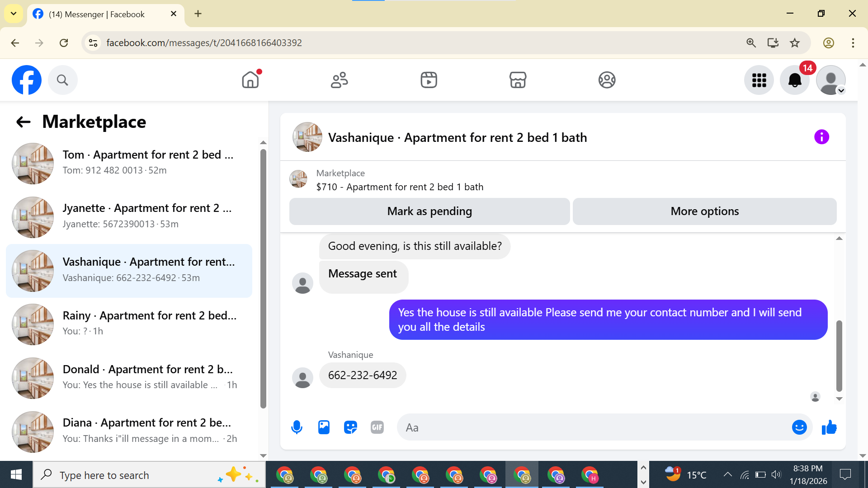The width and height of the screenshot is (868, 488).
Task: Go back from Marketplace chats list
Action: click(x=23, y=122)
